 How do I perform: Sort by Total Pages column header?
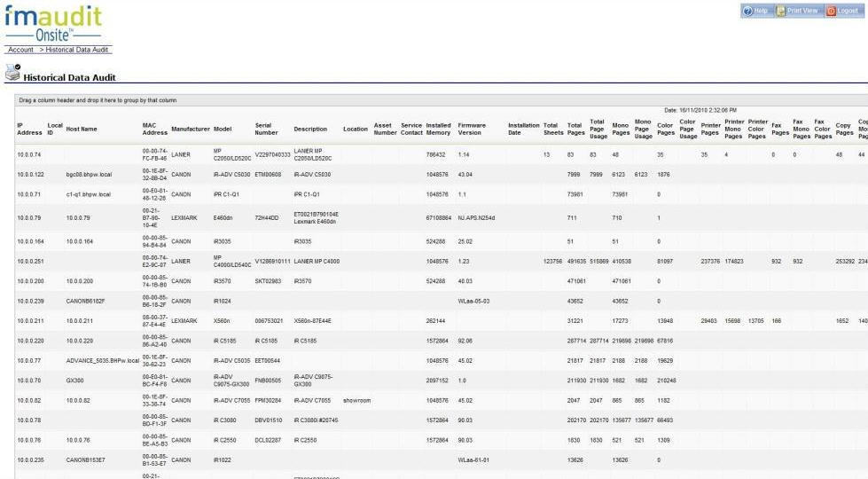[575, 129]
